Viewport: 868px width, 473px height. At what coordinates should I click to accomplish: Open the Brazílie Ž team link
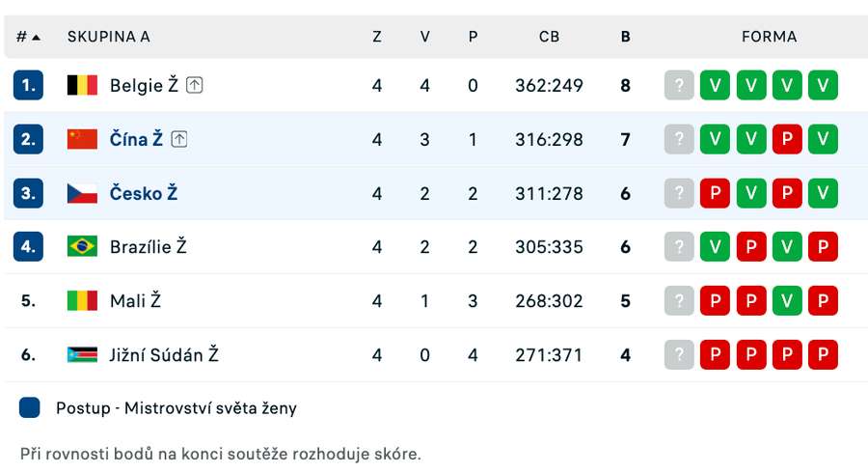tap(148, 246)
